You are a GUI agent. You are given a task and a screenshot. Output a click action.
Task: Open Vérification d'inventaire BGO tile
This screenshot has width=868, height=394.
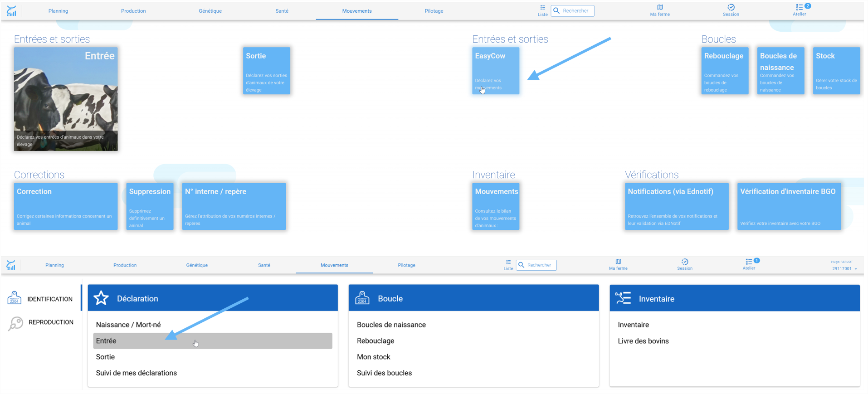(789, 206)
